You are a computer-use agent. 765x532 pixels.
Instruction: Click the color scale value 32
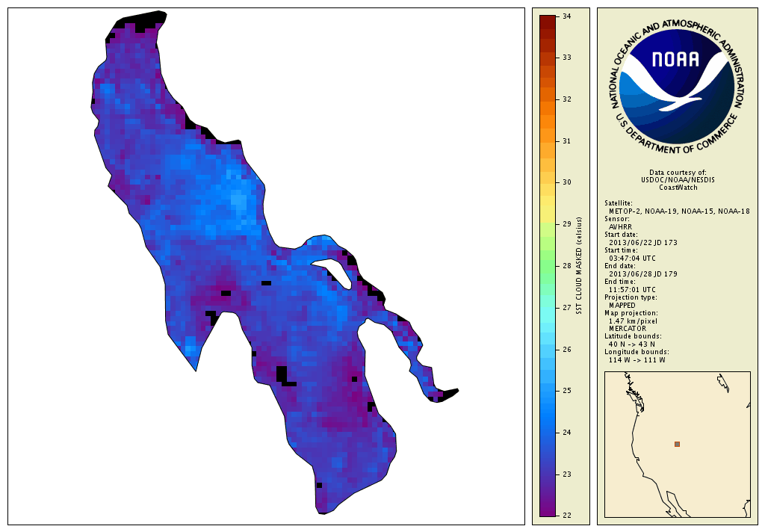(567, 99)
